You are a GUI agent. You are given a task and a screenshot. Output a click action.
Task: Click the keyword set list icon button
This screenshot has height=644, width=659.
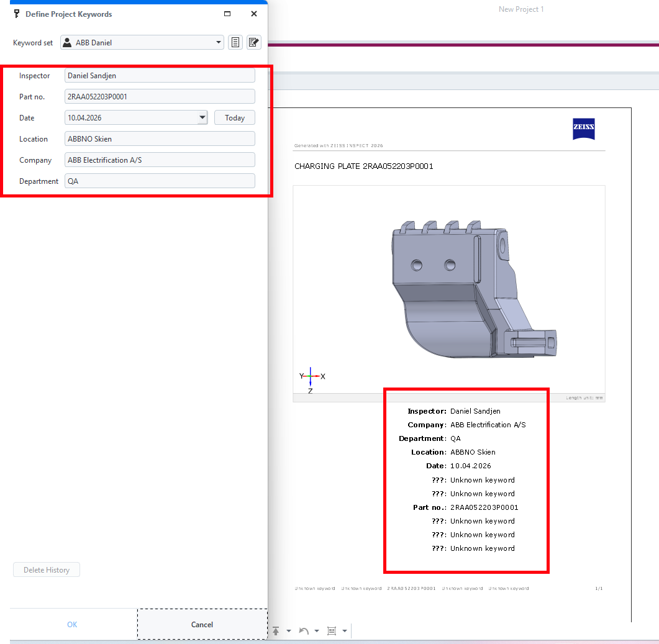point(235,43)
